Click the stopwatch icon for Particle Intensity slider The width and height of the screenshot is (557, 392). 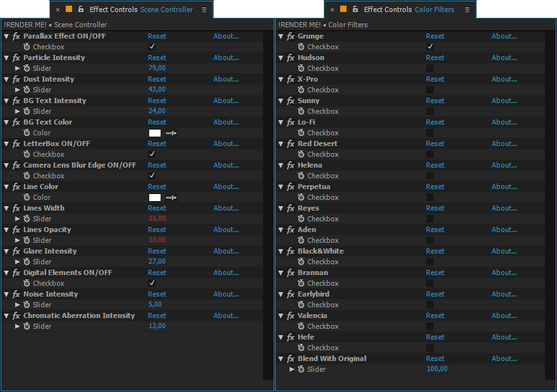[27, 68]
